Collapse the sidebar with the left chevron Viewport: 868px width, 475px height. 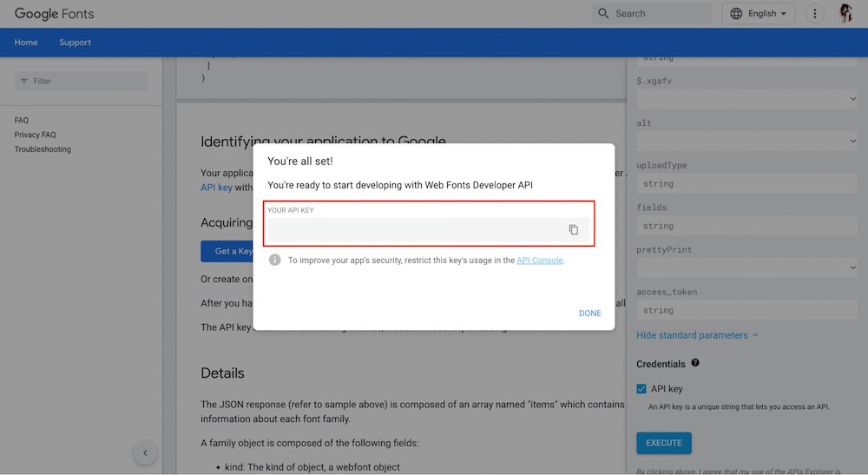pyautogui.click(x=145, y=452)
